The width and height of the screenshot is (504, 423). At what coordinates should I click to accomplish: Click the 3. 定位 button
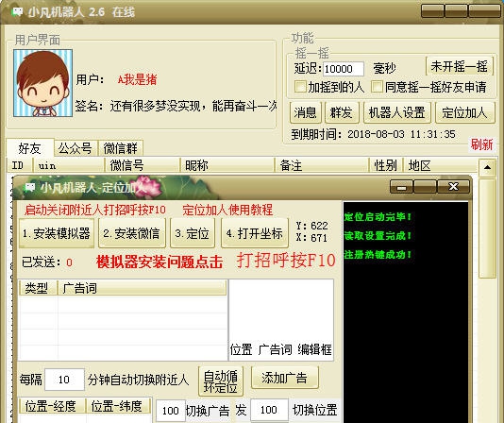tap(193, 233)
